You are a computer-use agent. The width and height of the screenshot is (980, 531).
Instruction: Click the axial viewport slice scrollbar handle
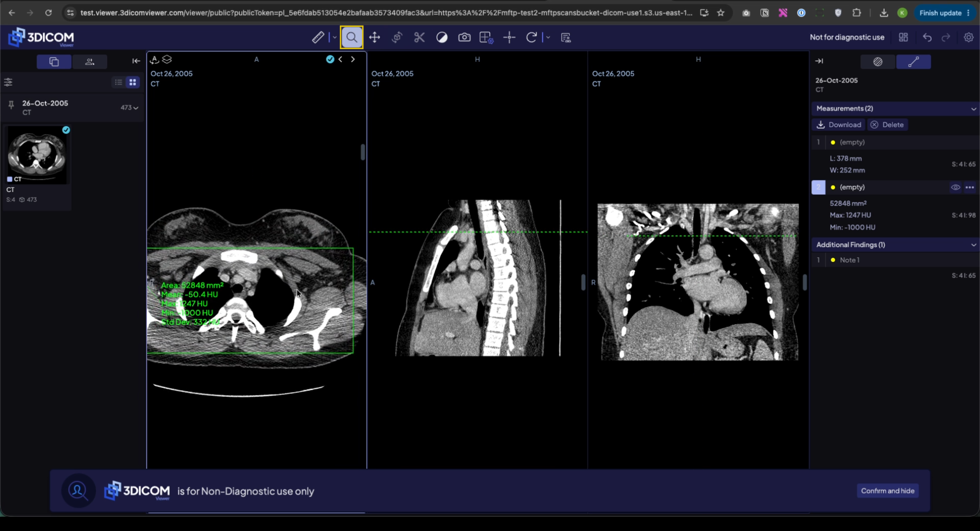363,152
